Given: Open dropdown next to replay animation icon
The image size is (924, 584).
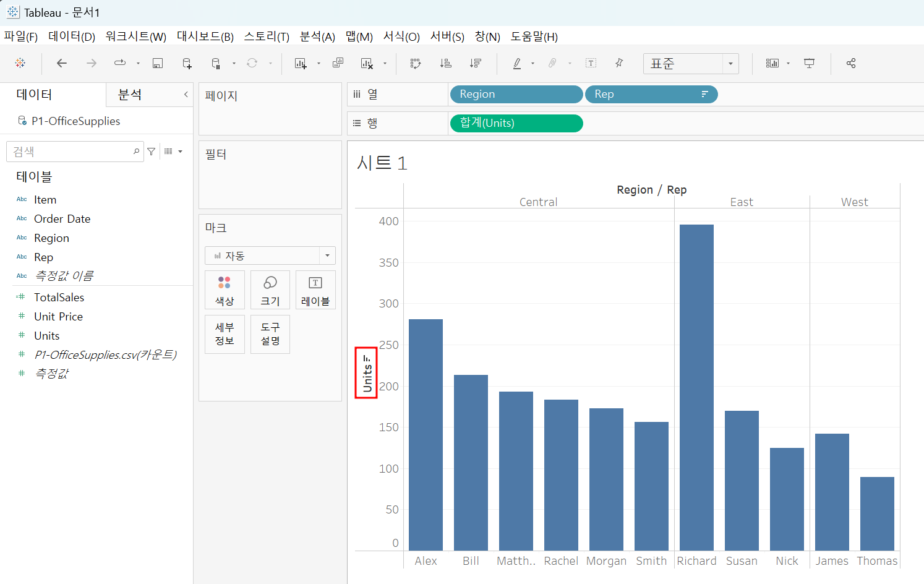Looking at the screenshot, I should [x=138, y=63].
